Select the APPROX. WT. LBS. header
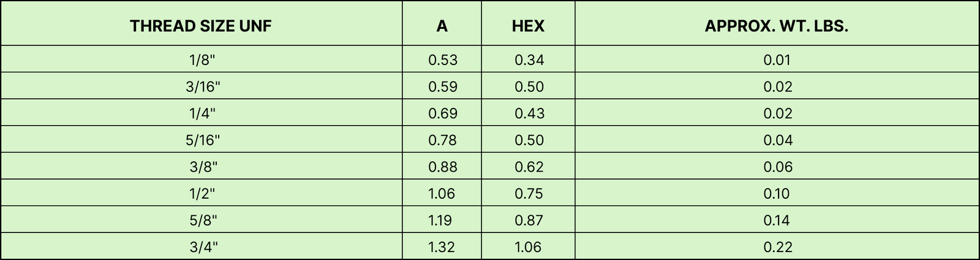Screen dimensions: 980x260 point(777,26)
